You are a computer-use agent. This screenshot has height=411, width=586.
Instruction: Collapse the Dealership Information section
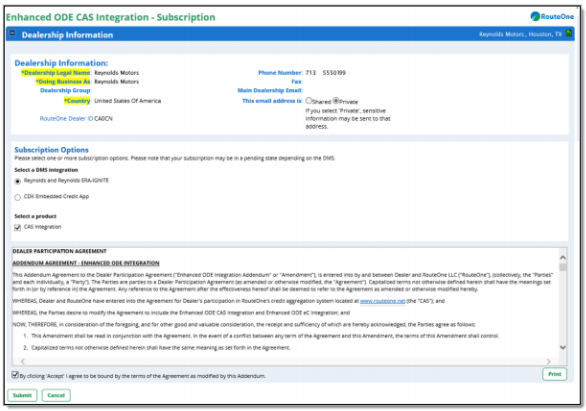coord(12,33)
